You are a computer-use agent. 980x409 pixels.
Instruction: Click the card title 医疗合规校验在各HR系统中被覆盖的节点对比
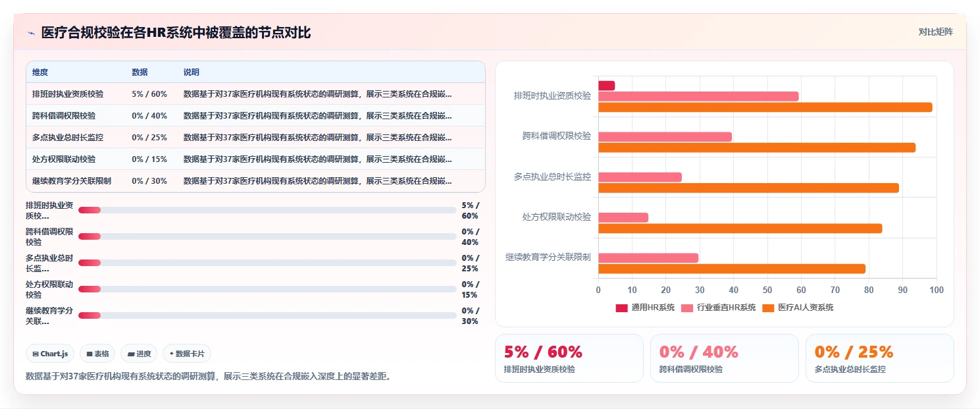[x=176, y=32]
